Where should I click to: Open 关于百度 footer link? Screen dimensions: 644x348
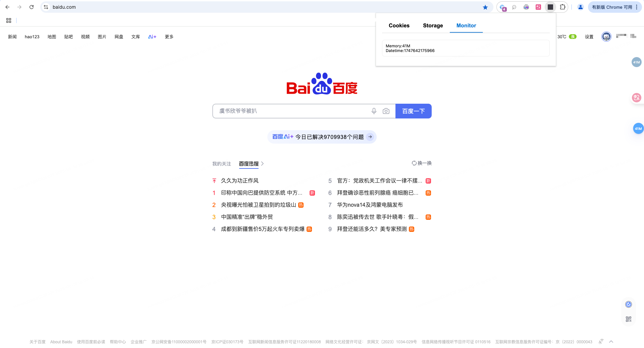click(37, 342)
